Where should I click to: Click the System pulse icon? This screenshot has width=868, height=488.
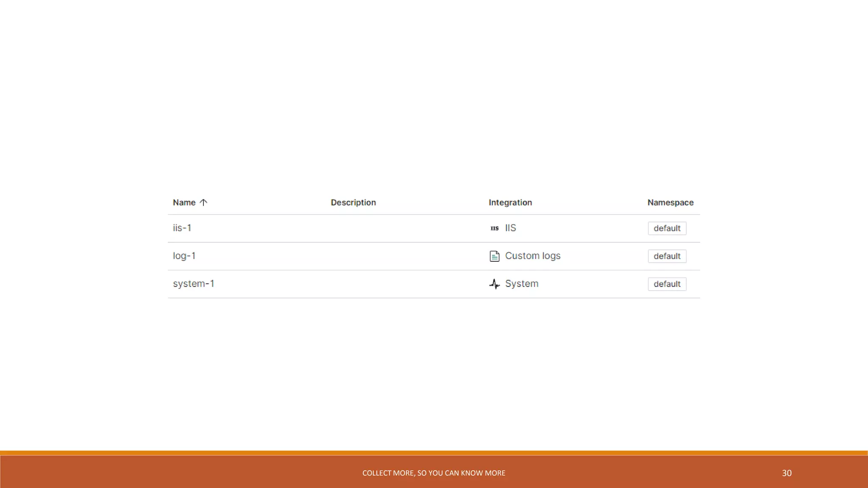(494, 284)
